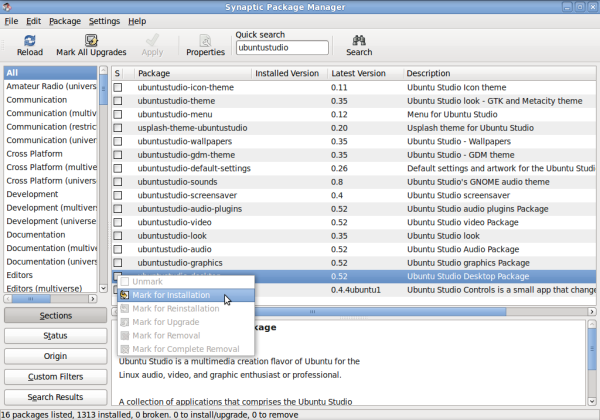This screenshot has height=420, width=600.
Task: Open the Package menu
Action: click(65, 21)
